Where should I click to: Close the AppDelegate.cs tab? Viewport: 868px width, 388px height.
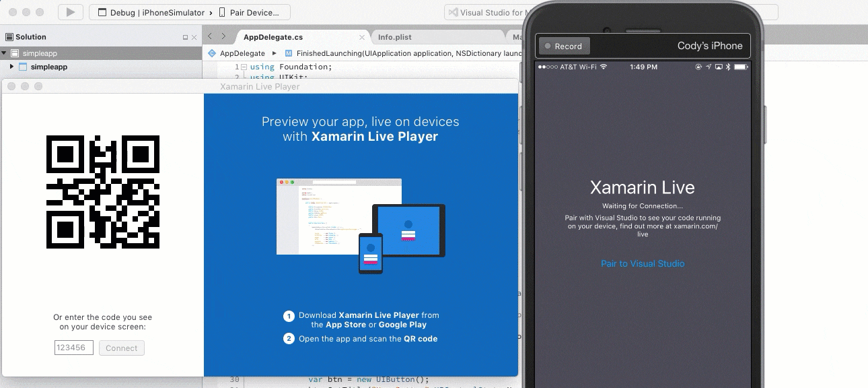coord(363,38)
